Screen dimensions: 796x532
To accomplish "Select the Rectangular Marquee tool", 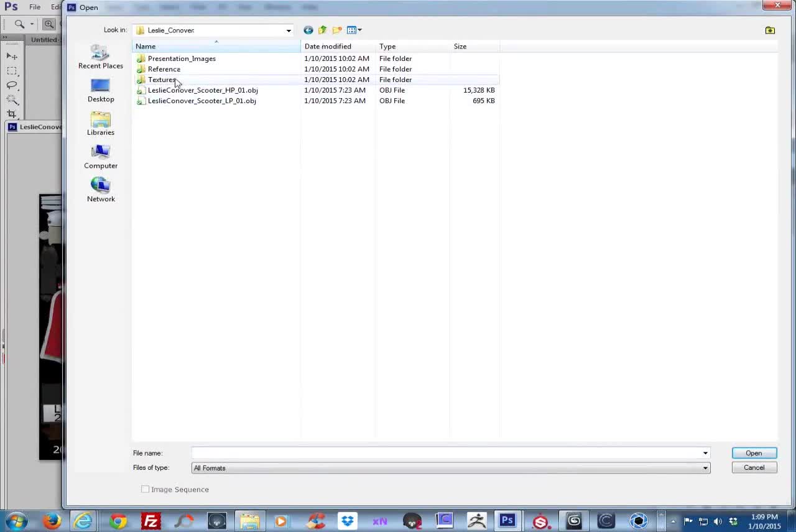I will click(12, 71).
